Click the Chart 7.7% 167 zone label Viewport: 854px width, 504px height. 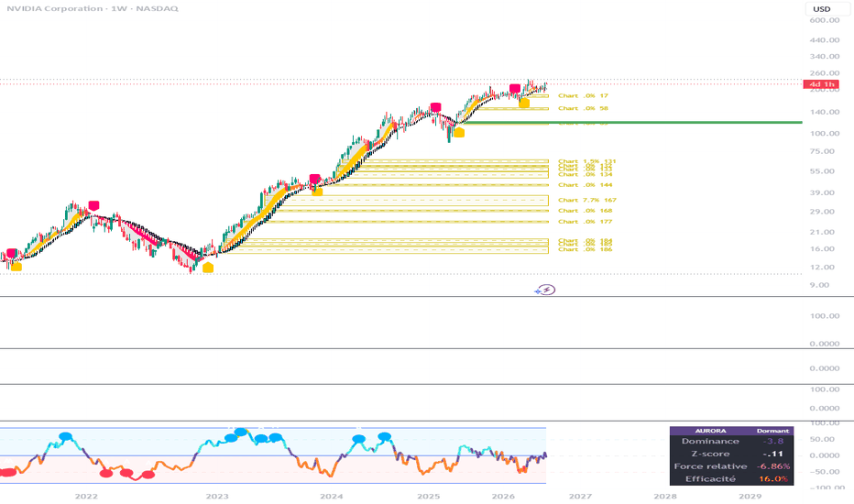(x=587, y=200)
